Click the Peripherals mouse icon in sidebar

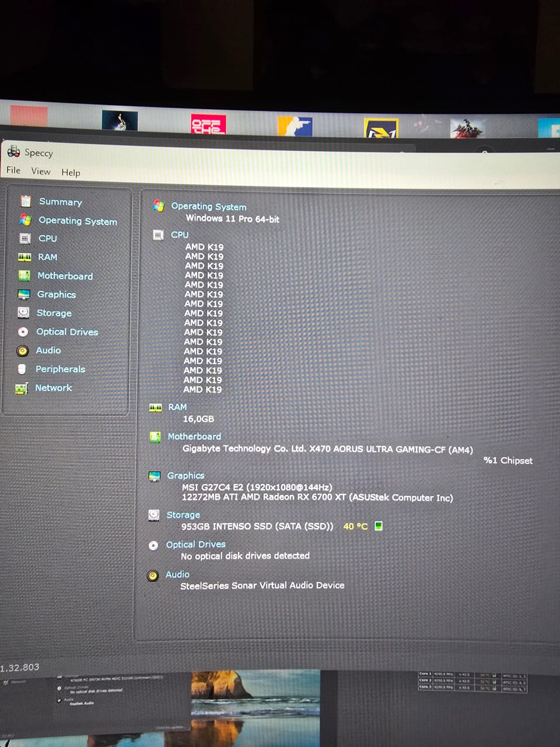coord(22,369)
